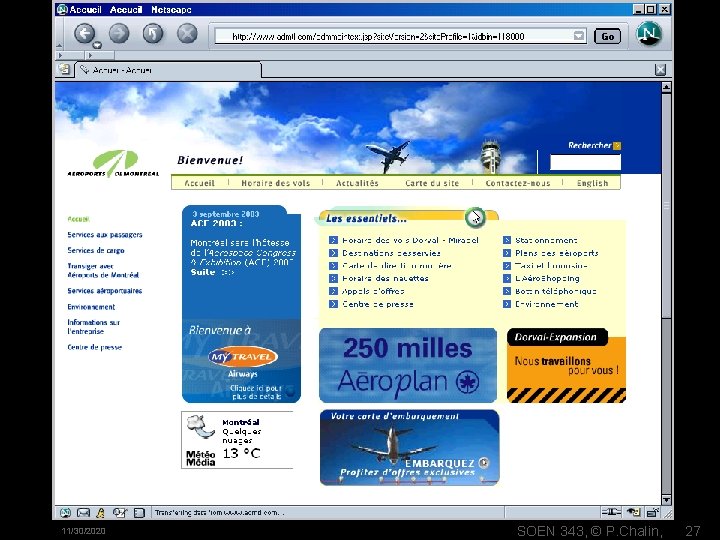
Task: Click the Les essentiels mouse icon
Action: (x=475, y=217)
